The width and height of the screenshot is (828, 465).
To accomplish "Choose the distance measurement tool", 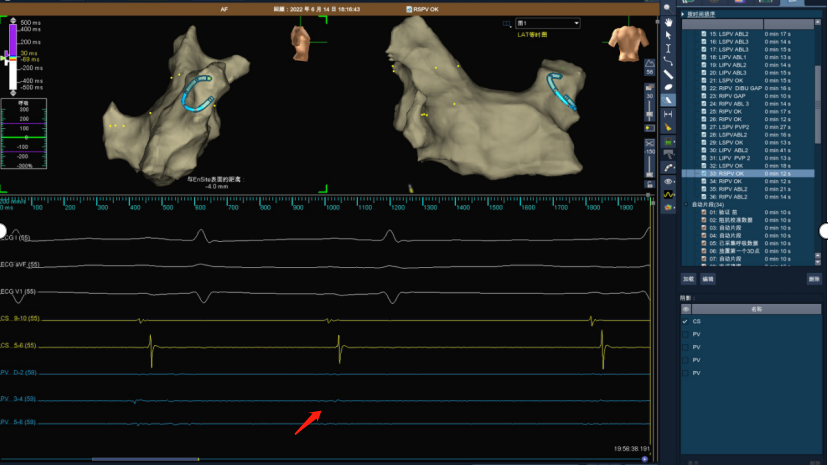I will pyautogui.click(x=668, y=114).
